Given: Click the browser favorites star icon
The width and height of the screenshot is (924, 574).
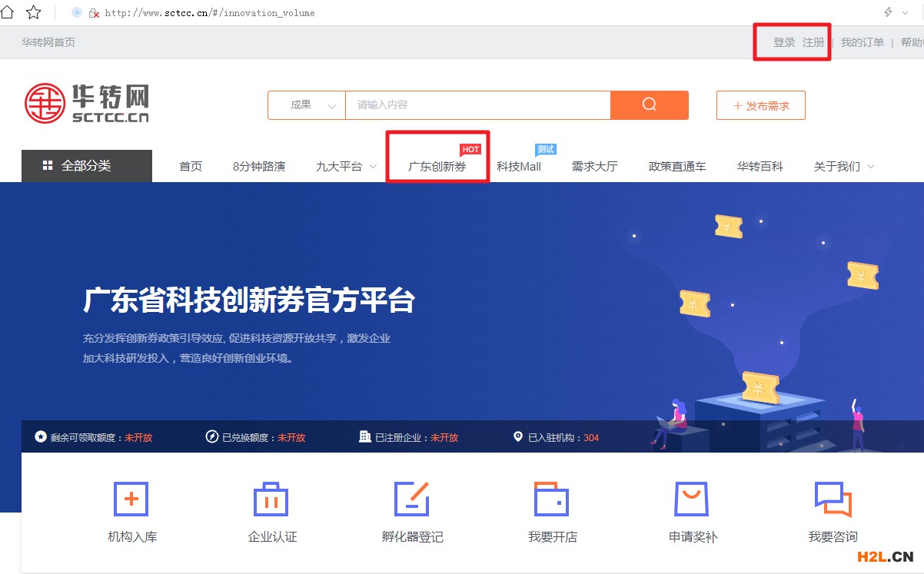Looking at the screenshot, I should point(32,12).
